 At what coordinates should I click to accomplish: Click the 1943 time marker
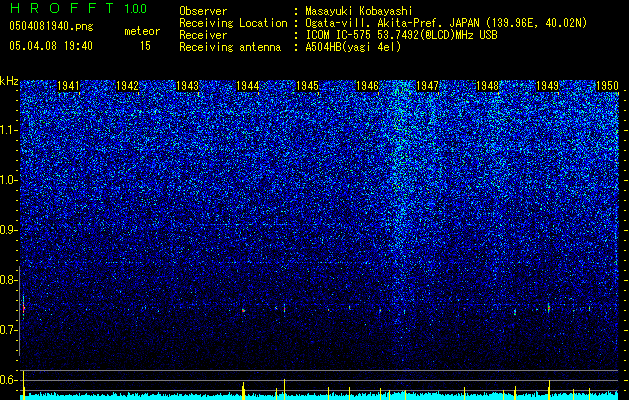point(187,86)
